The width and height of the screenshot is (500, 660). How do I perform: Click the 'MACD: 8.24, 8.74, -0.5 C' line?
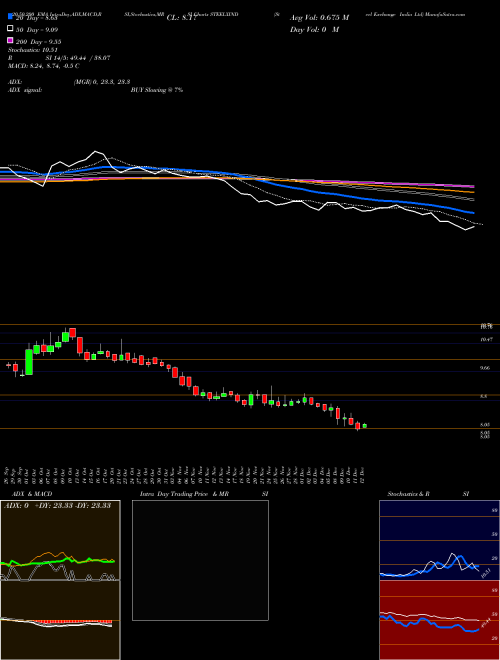[44, 66]
